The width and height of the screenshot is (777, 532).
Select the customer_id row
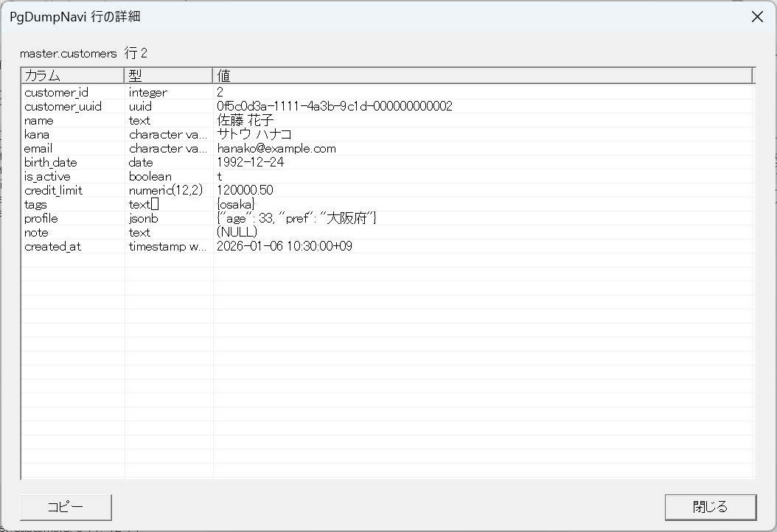pos(388,92)
